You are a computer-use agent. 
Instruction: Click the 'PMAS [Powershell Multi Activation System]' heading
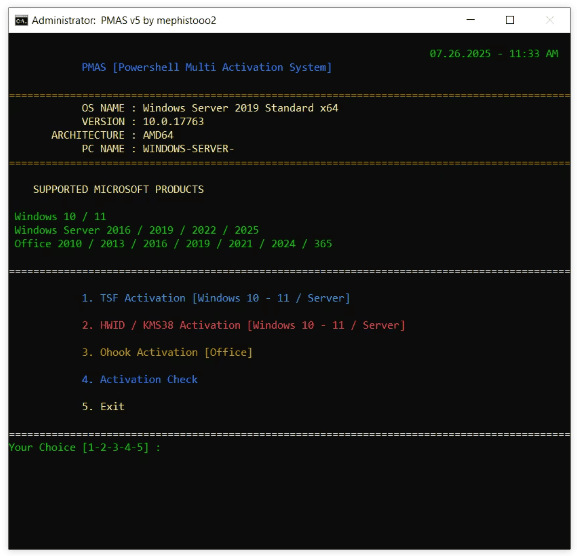pyautogui.click(x=206, y=67)
